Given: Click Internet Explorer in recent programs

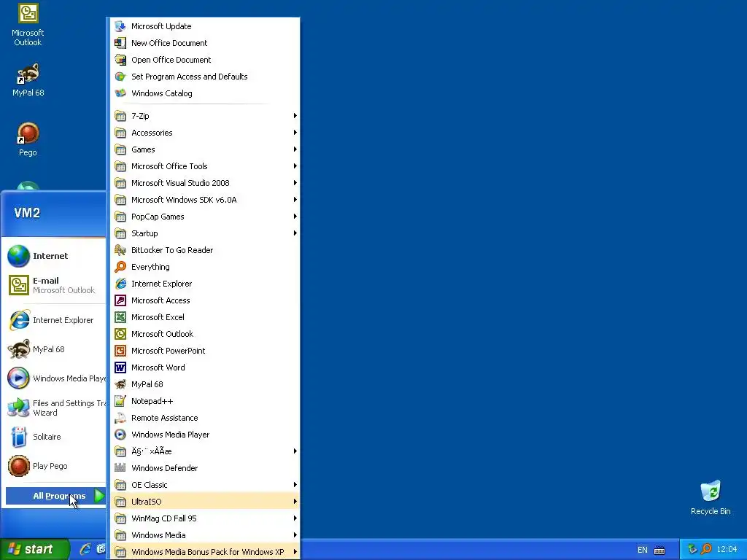Looking at the screenshot, I should (x=55, y=321).
